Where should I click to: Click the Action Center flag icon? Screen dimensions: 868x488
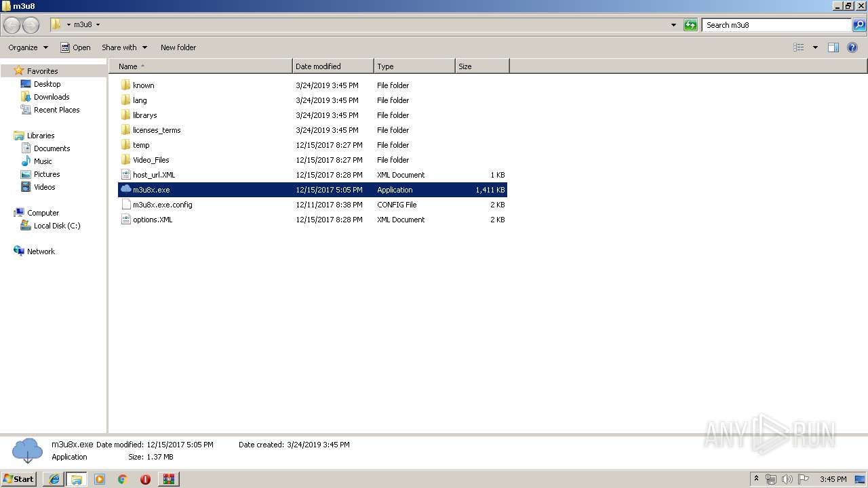(x=803, y=479)
